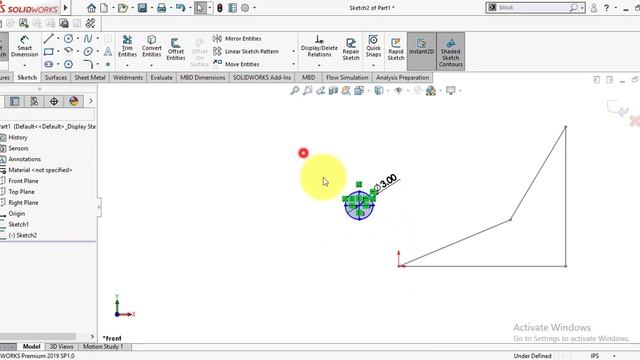Viewport: 640px width, 360px height.
Task: Select the Polygon sketch tool
Action: pos(69,64)
